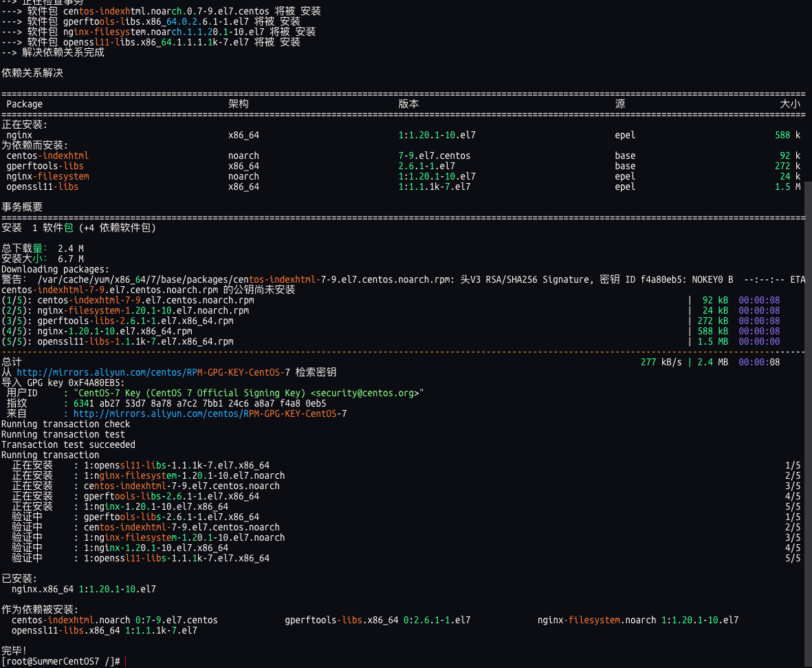Click version '1:1.1.1k-7.el7' in the 版本 column
This screenshot has width=812, height=668.
click(435, 187)
